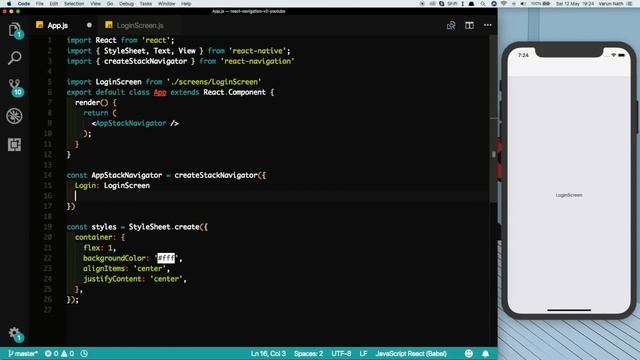Screen dimensions: 640x360
Task: Click the Wi-Fi icon in the macOS menu bar
Action: pyautogui.click(x=504, y=4)
